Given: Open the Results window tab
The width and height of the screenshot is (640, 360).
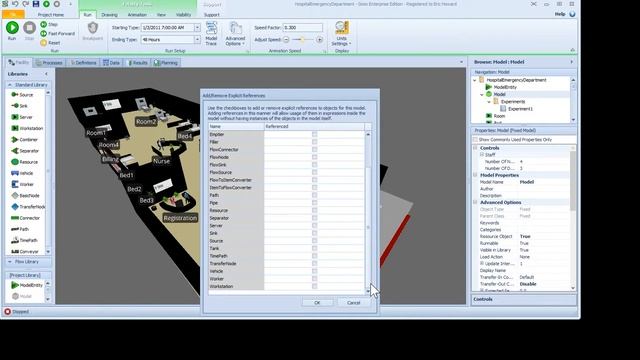Looking at the screenshot, I should pyautogui.click(x=138, y=63).
